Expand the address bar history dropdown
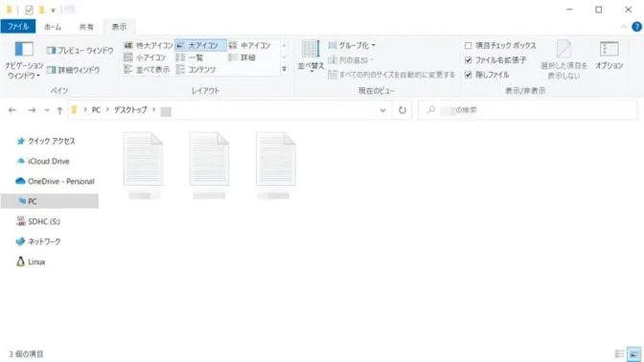This screenshot has width=644, height=362. [382, 110]
